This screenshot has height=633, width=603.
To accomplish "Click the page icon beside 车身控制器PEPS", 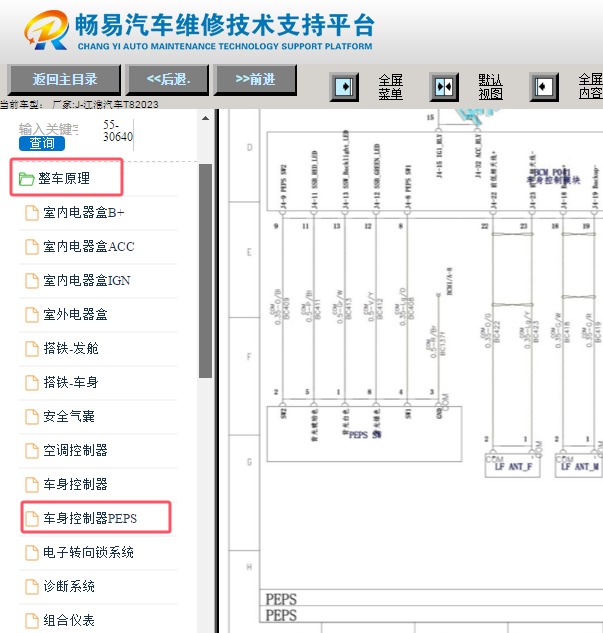I will (31, 518).
